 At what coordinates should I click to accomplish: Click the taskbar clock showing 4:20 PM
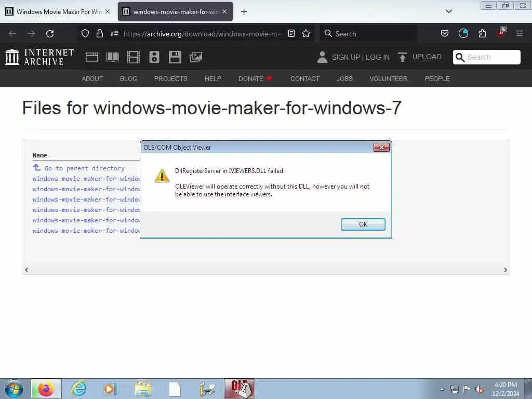click(x=506, y=389)
